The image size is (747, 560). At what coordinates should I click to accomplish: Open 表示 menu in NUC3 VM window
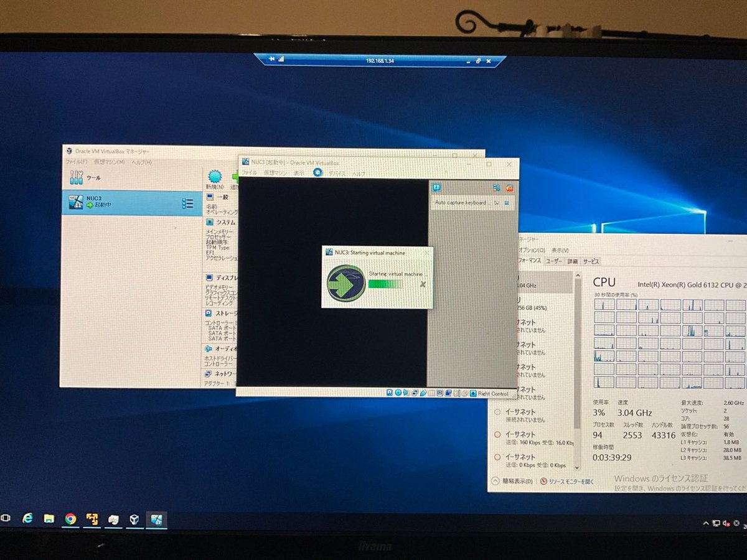pos(299,173)
